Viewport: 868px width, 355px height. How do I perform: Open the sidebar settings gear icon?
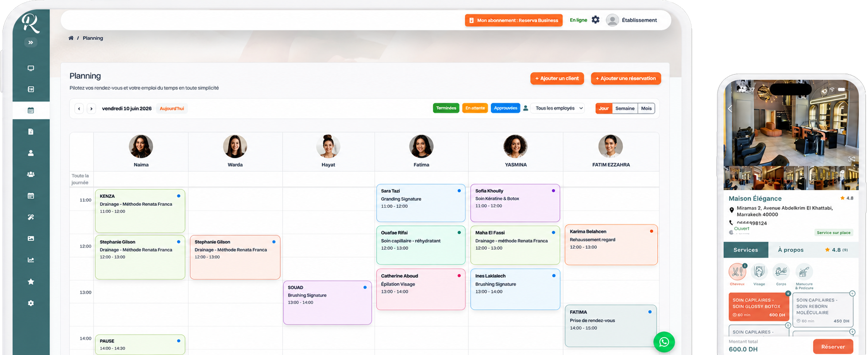point(31,303)
